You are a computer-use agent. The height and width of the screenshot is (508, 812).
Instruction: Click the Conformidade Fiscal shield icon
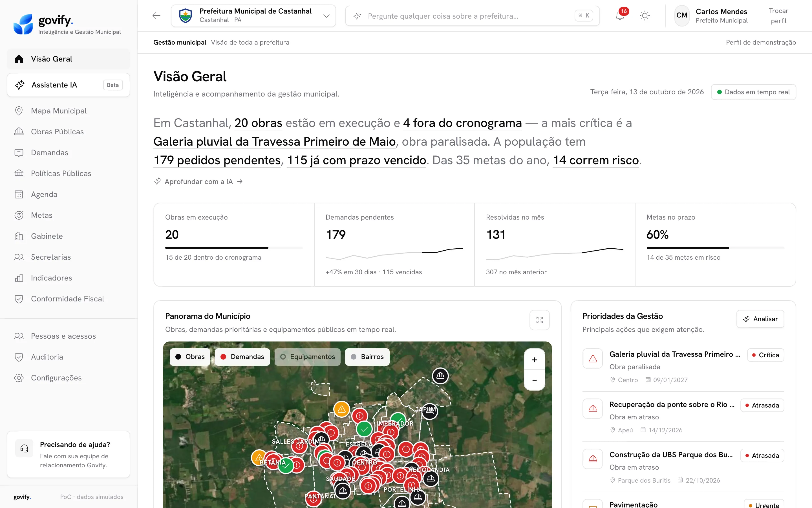pyautogui.click(x=19, y=299)
